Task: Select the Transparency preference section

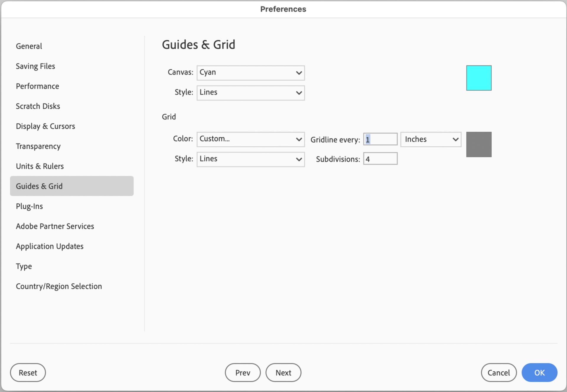Action: coord(38,146)
